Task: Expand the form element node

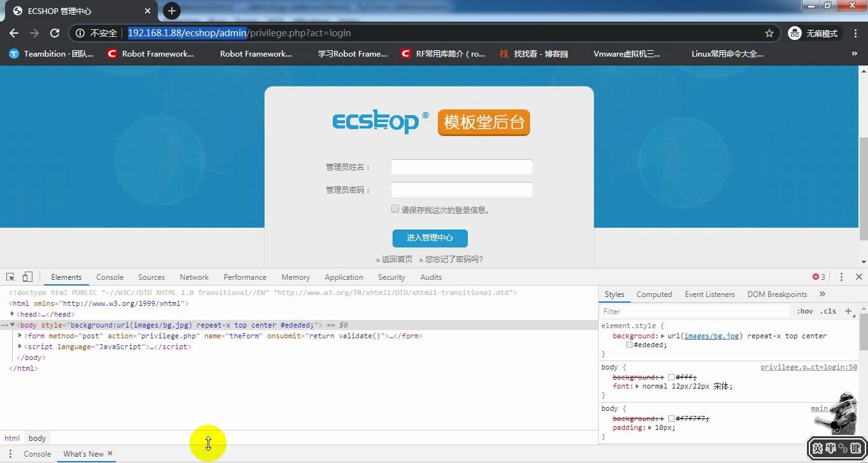Action: click(x=20, y=336)
